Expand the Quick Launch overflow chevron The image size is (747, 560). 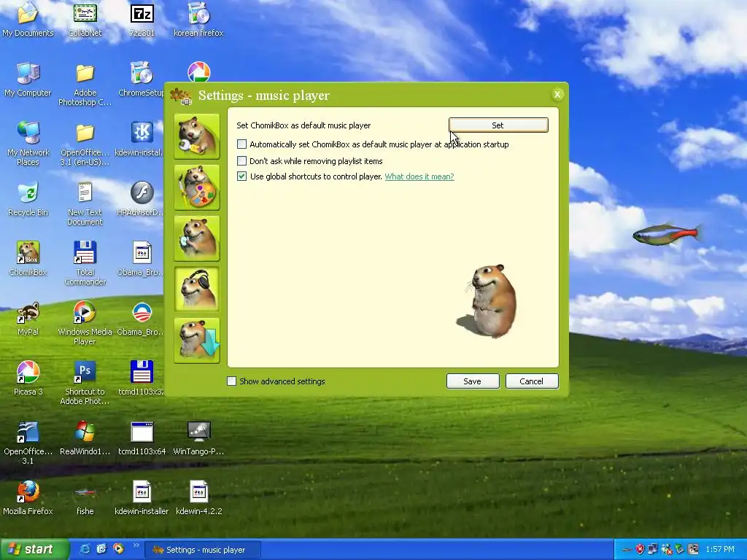136,545
